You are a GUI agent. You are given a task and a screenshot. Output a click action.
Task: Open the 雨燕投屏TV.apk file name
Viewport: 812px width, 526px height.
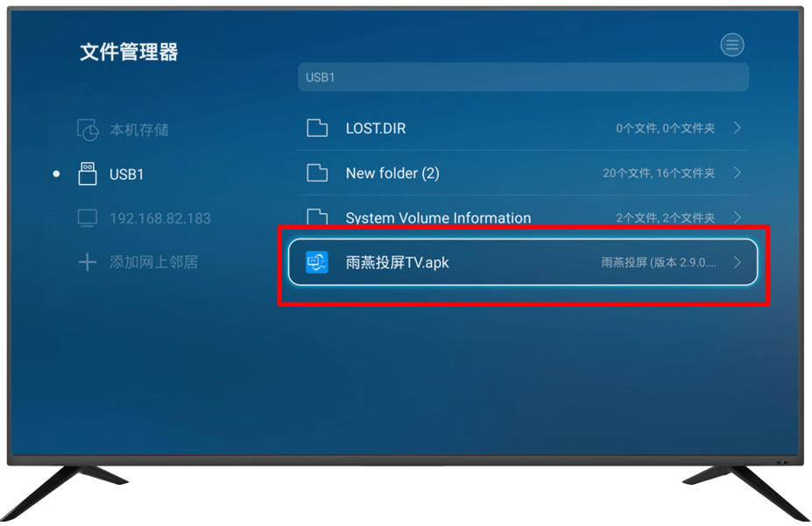coord(397,263)
